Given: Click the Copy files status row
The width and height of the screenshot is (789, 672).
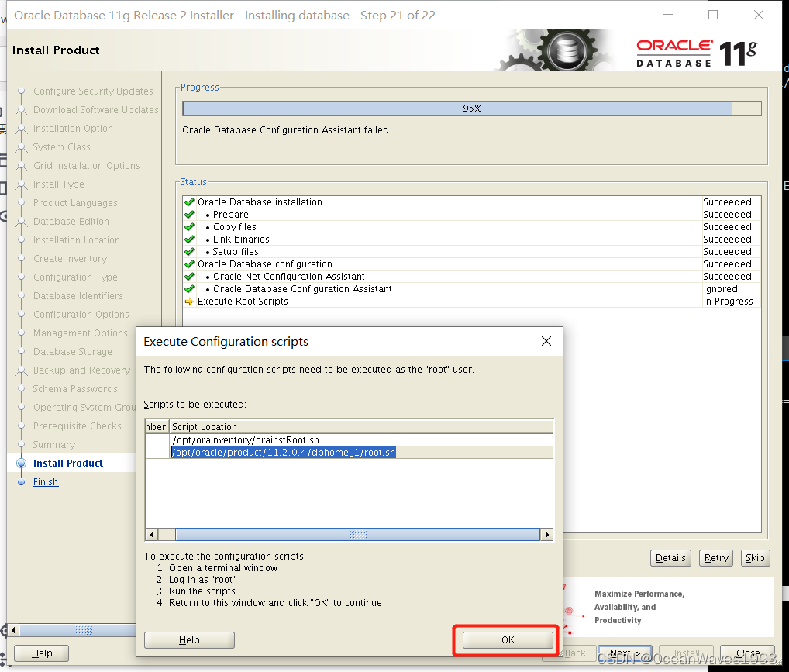Looking at the screenshot, I should tap(471, 226).
